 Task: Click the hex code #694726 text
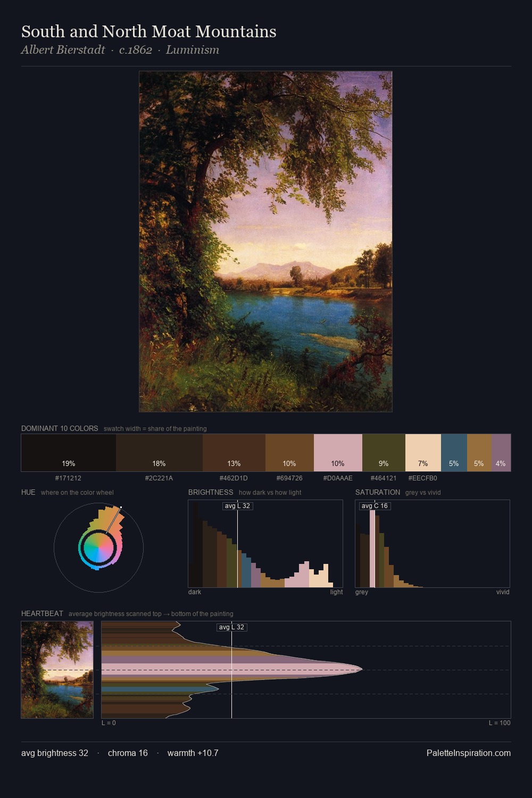coord(289,478)
